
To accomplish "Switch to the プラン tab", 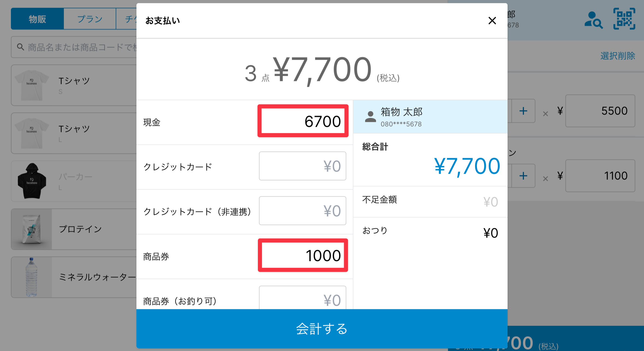I will coord(90,19).
